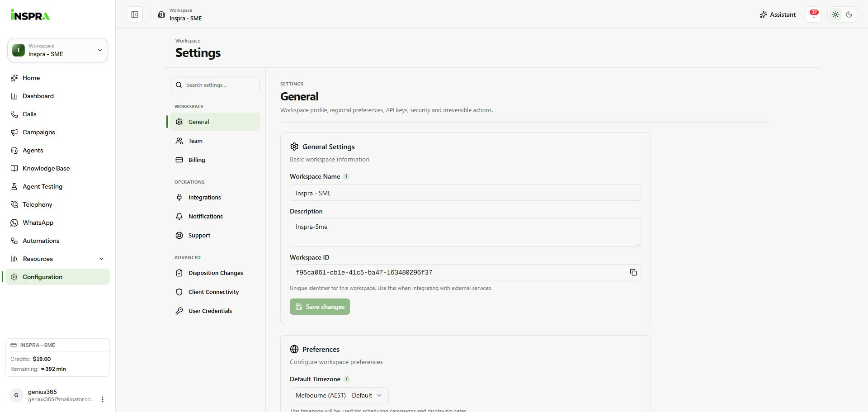The image size is (868, 412).
Task: Open notifications with the badge showing 37
Action: pos(814,14)
